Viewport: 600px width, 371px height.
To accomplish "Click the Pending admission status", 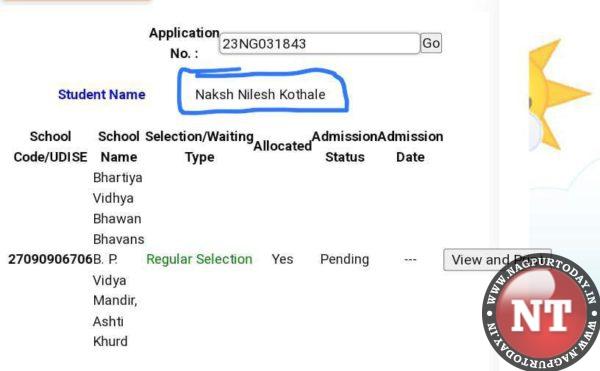I will pyautogui.click(x=344, y=259).
